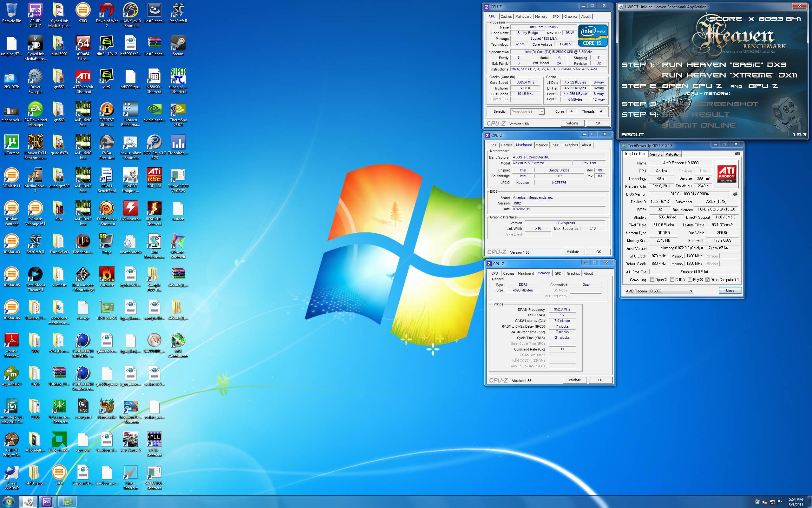Open the RBE_128 ATI icon

pos(154,178)
